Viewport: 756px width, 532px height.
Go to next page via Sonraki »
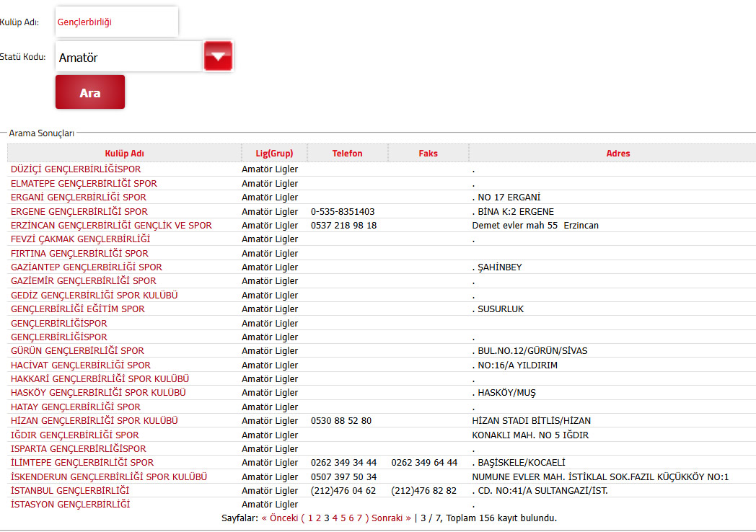tap(392, 518)
